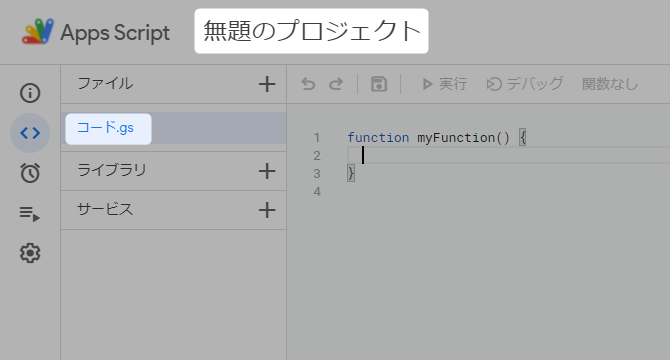Add a service with plus icon
This screenshot has width=670, height=360.
267,210
